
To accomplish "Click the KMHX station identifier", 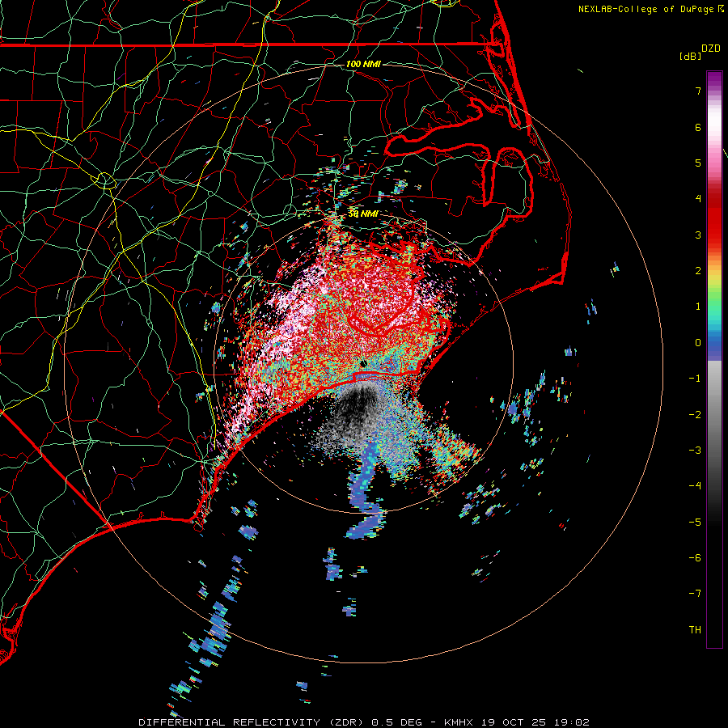I will click(x=459, y=722).
